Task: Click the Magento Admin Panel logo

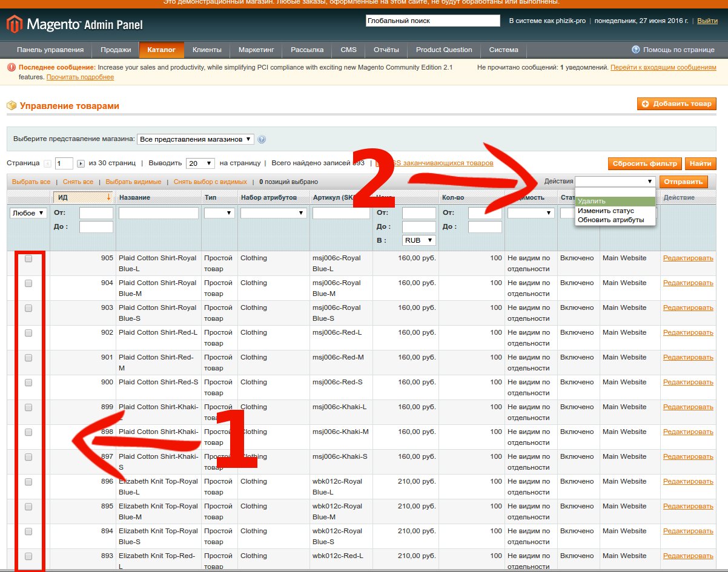Action: [75, 25]
